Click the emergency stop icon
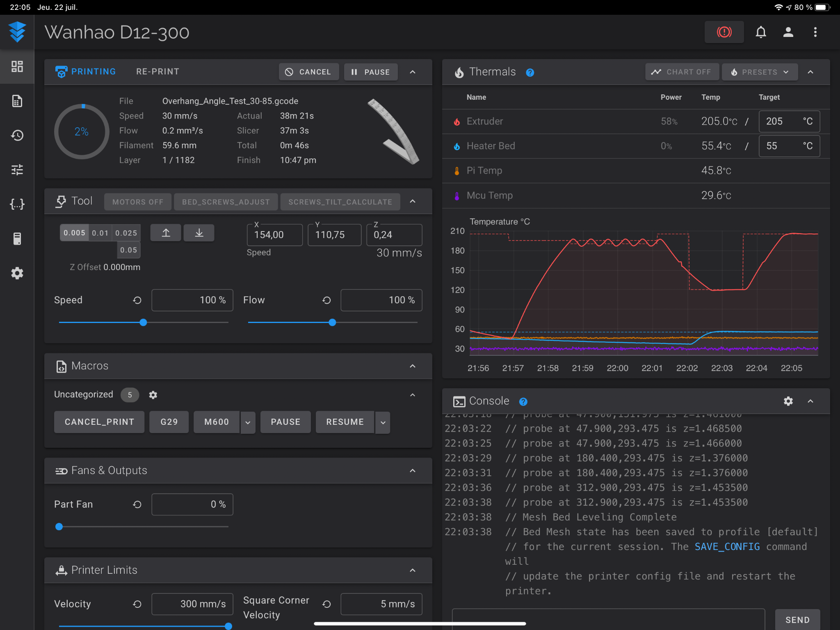Screen dimensions: 840x630 pos(724,32)
